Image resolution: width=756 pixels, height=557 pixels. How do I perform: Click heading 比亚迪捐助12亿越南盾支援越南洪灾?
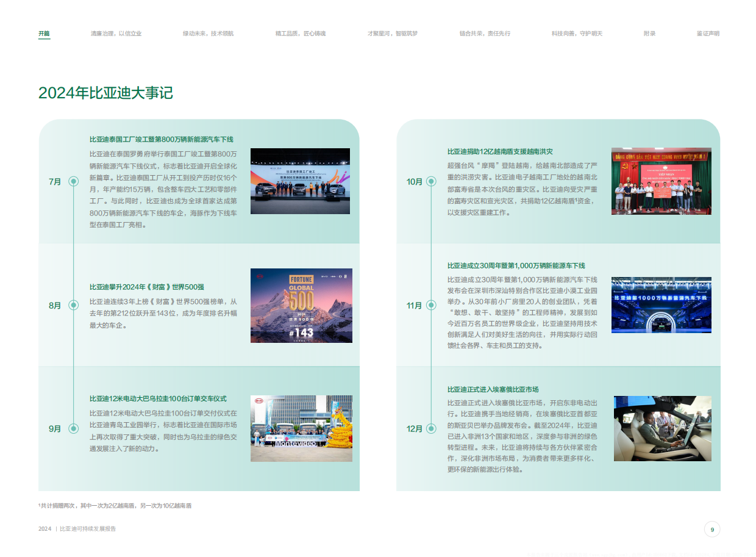pos(500,151)
